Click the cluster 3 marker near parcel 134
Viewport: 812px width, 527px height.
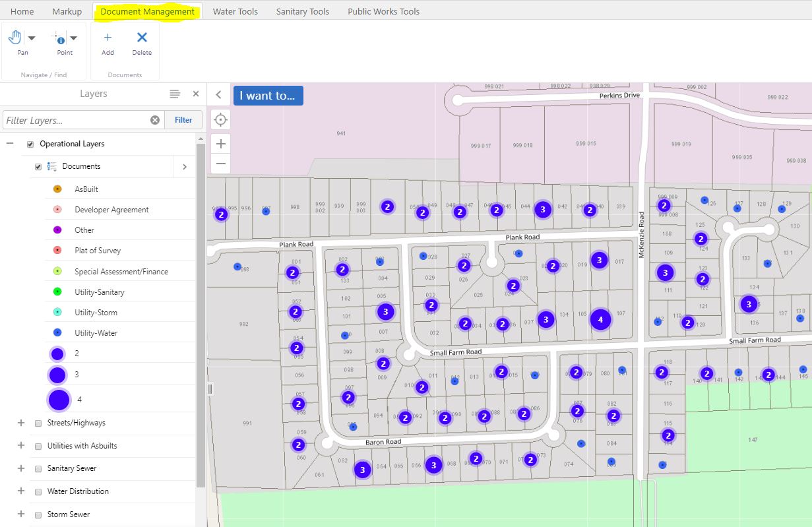point(748,304)
